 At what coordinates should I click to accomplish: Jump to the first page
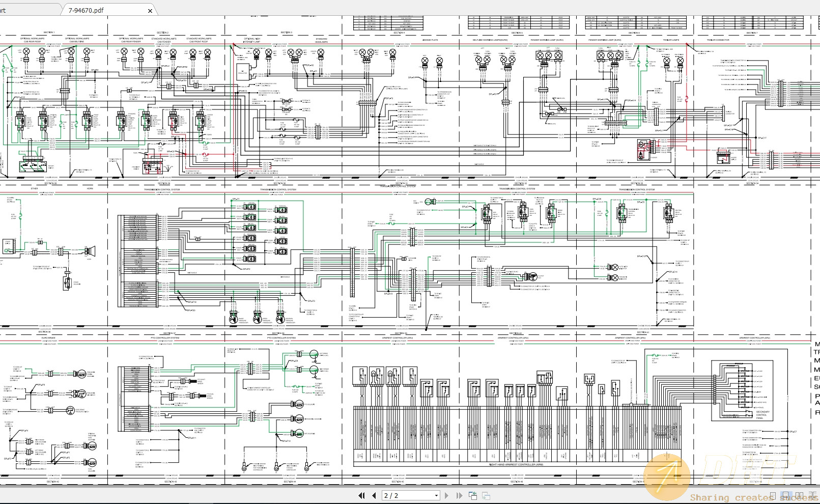(x=362, y=495)
